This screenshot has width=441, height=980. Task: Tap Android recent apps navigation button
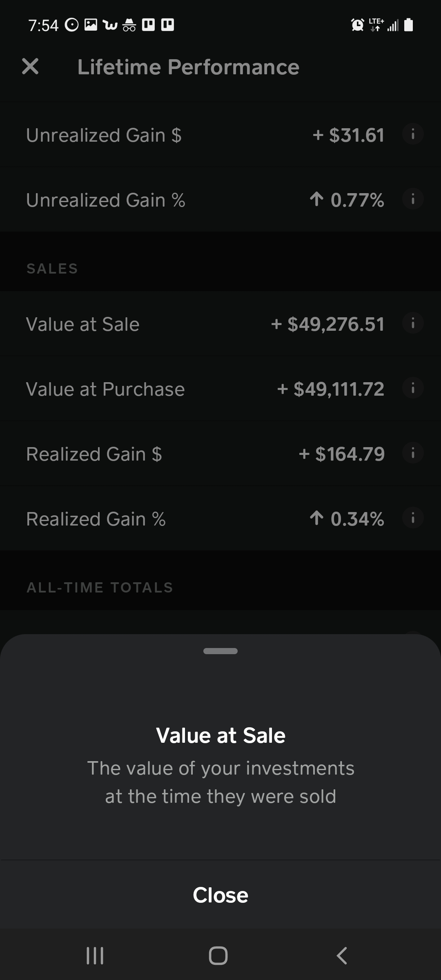pos(95,956)
